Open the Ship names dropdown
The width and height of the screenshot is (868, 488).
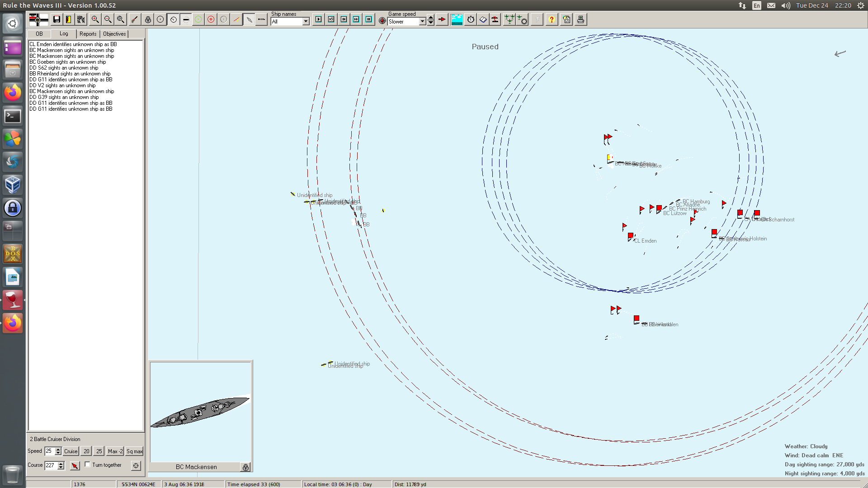306,22
